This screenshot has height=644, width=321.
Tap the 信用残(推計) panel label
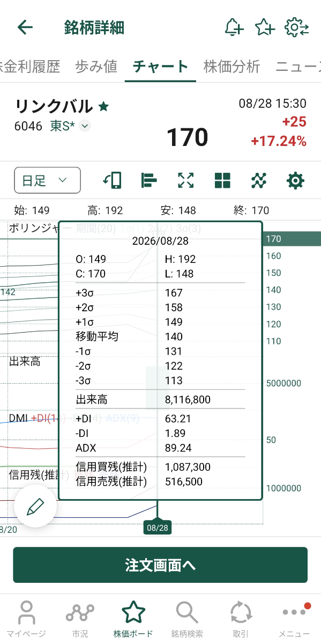[39, 475]
